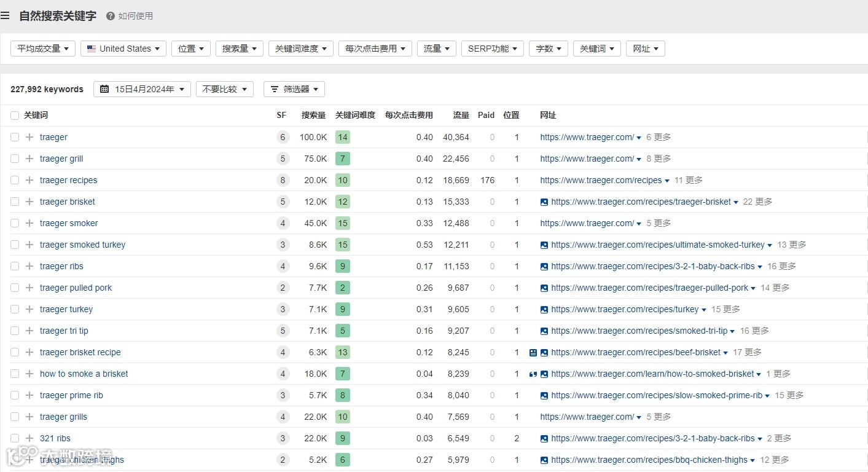The height and width of the screenshot is (472, 868).
Task: Click plus icon for how to smoke a brisket
Action: coord(29,374)
